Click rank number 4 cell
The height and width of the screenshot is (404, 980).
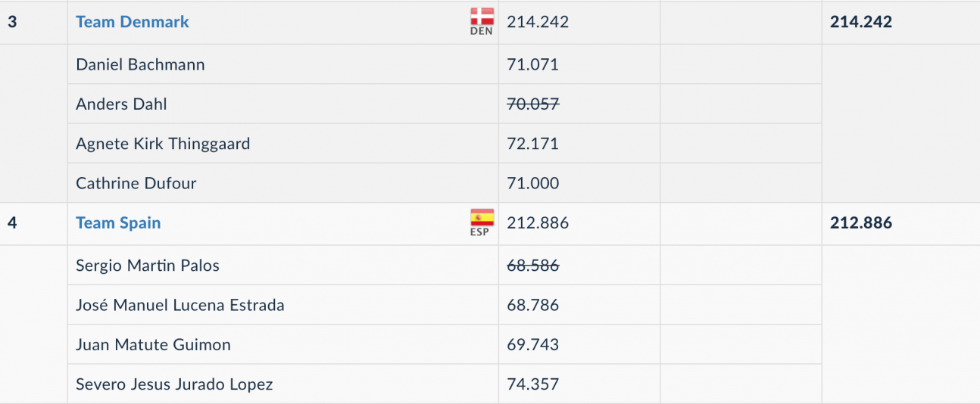pyautogui.click(x=12, y=223)
